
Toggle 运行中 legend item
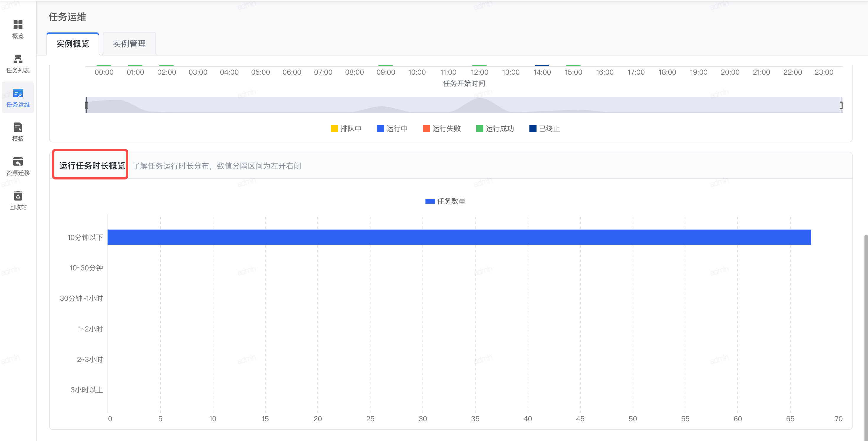[392, 129]
